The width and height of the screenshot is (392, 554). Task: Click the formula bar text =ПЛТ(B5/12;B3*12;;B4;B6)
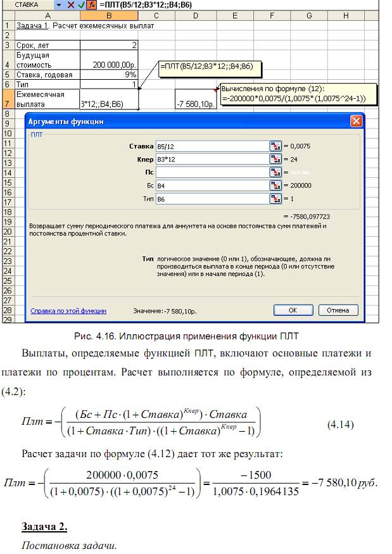146,5
